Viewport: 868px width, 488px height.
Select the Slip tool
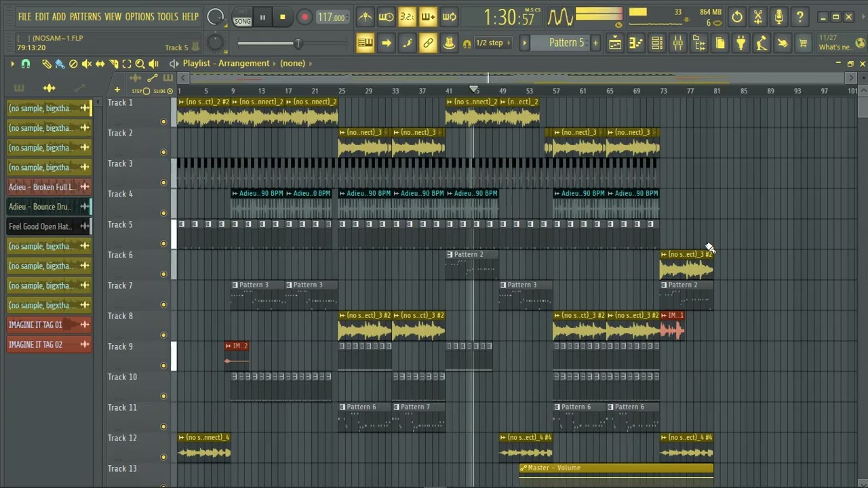tap(100, 64)
